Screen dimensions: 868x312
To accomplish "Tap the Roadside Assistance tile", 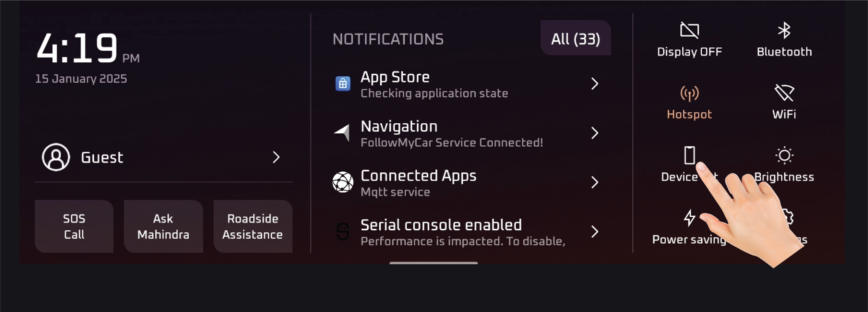I will click(x=253, y=226).
